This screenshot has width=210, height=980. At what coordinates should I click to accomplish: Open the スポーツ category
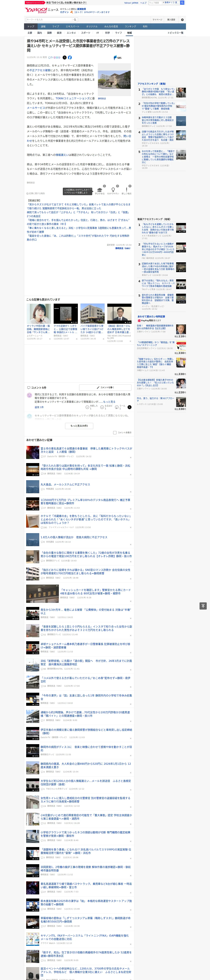pyautogui.click(x=86, y=33)
